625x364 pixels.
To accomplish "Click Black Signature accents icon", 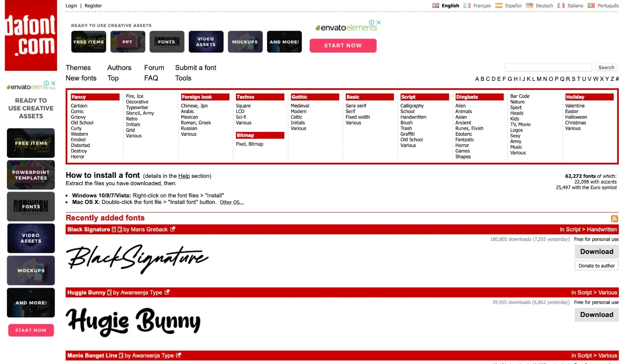I will tap(114, 230).
